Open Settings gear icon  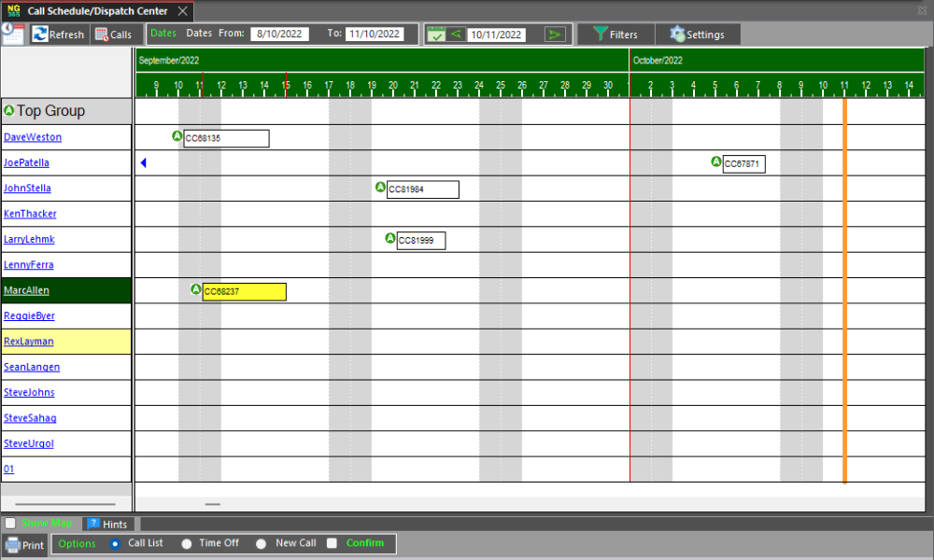pos(677,34)
